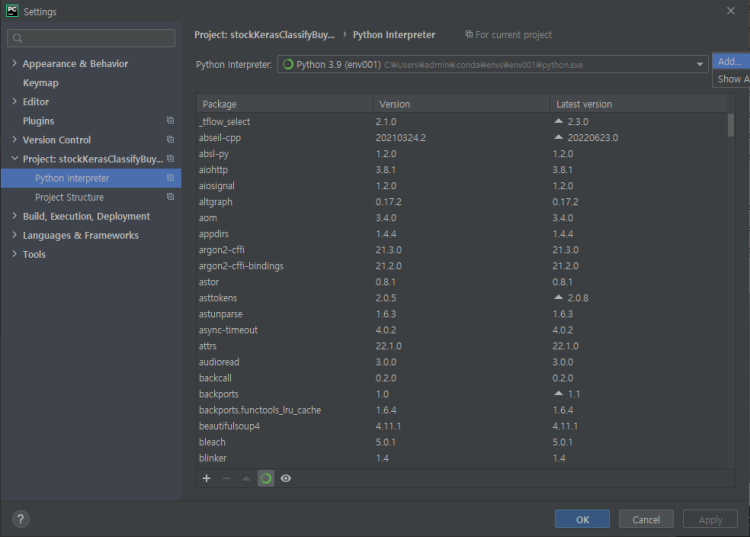Toggle the show early releases eye icon
Viewport: 750px width, 537px height.
pos(286,478)
